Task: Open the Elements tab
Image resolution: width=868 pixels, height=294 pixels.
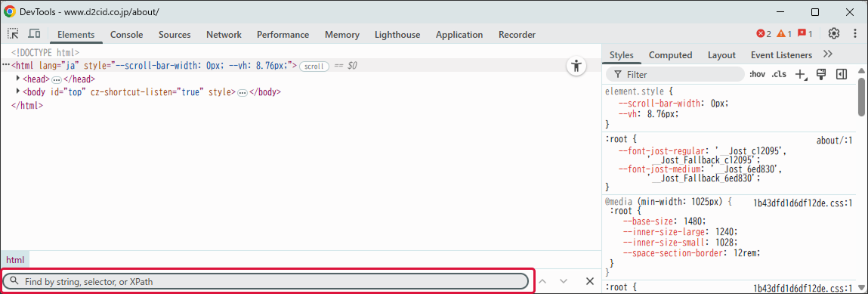Action: pyautogui.click(x=76, y=34)
